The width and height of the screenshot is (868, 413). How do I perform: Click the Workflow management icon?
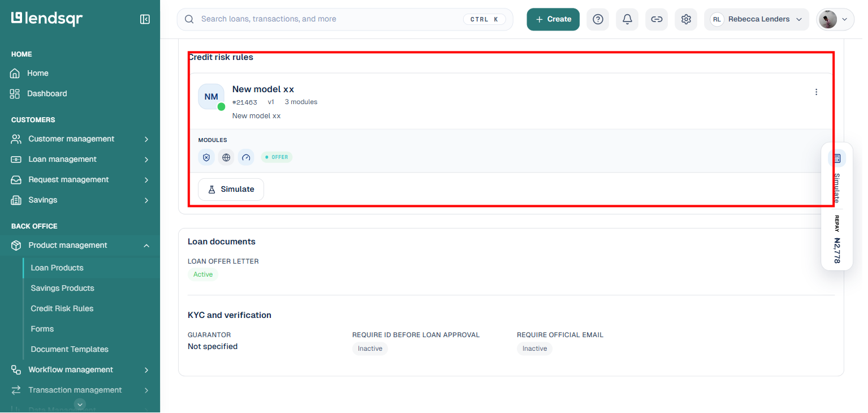point(16,369)
